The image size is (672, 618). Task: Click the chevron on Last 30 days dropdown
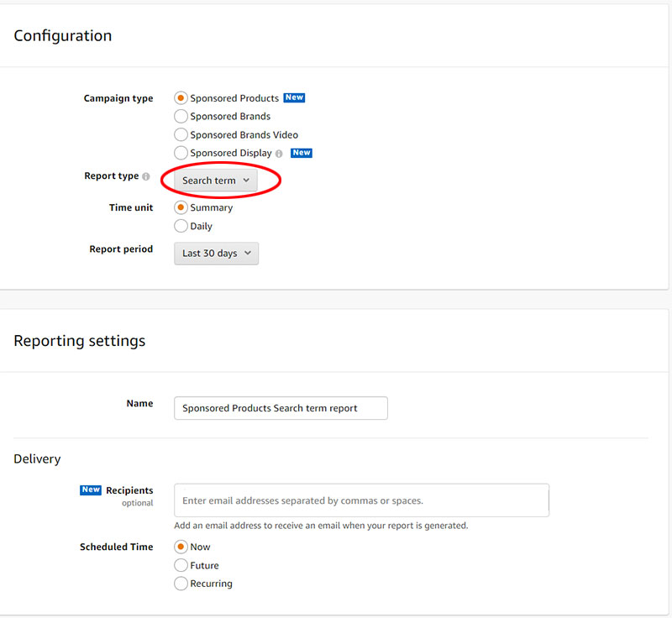[248, 253]
